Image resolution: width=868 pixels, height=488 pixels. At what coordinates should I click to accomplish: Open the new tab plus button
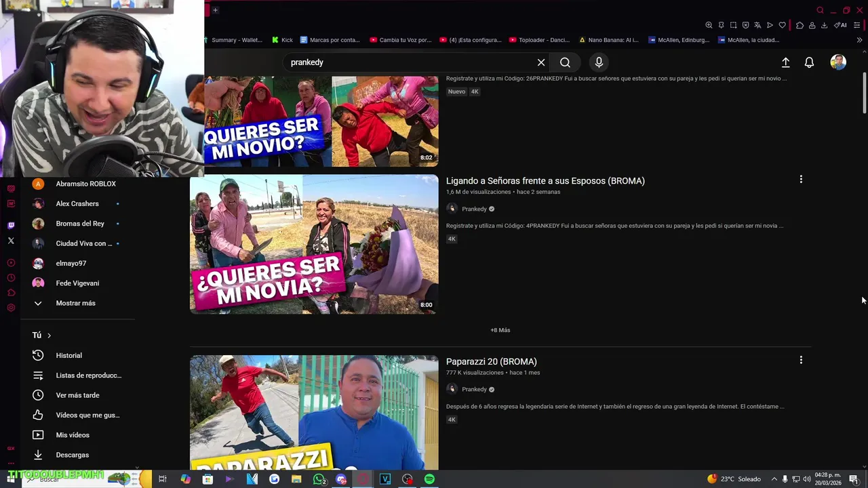[215, 10]
